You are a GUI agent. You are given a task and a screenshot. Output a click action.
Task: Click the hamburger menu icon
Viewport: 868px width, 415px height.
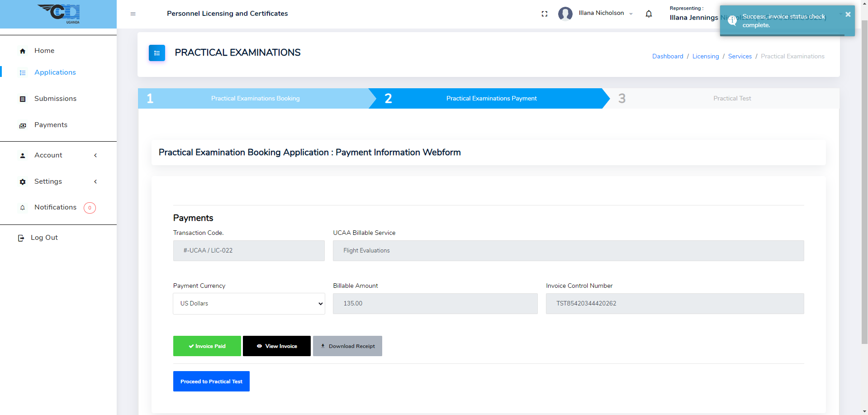pyautogui.click(x=133, y=14)
